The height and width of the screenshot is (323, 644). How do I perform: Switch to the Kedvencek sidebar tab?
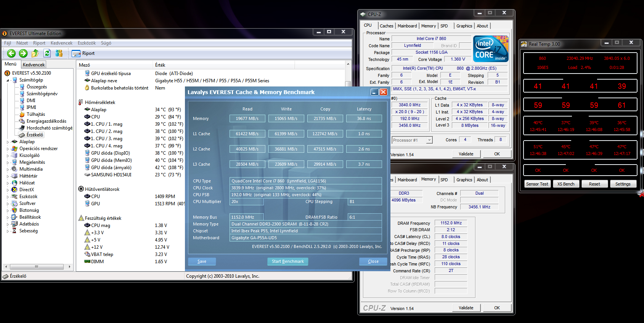pyautogui.click(x=34, y=65)
